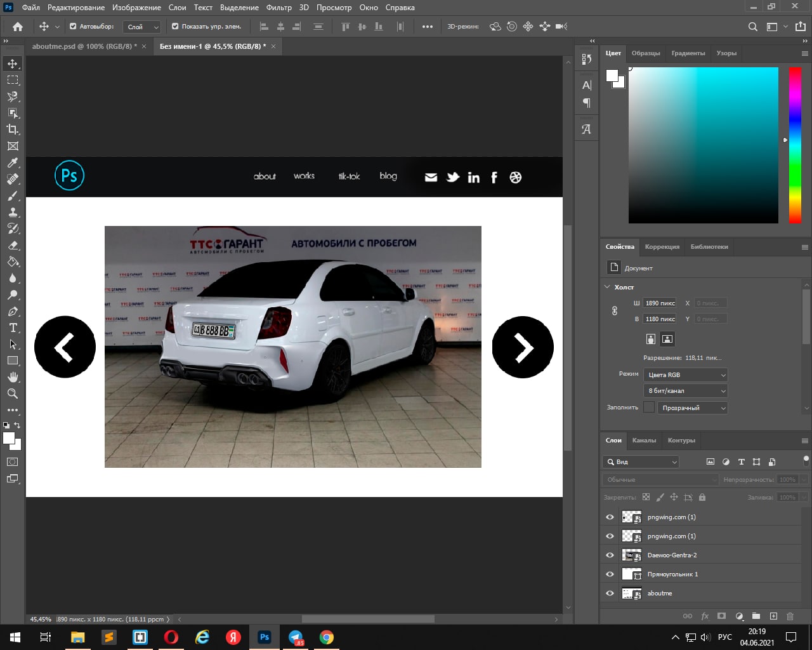Select the Rectangular Marquee tool

click(x=13, y=80)
